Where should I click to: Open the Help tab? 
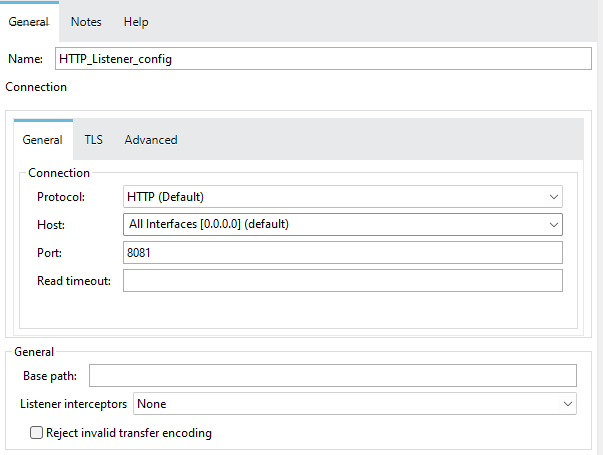tap(136, 22)
